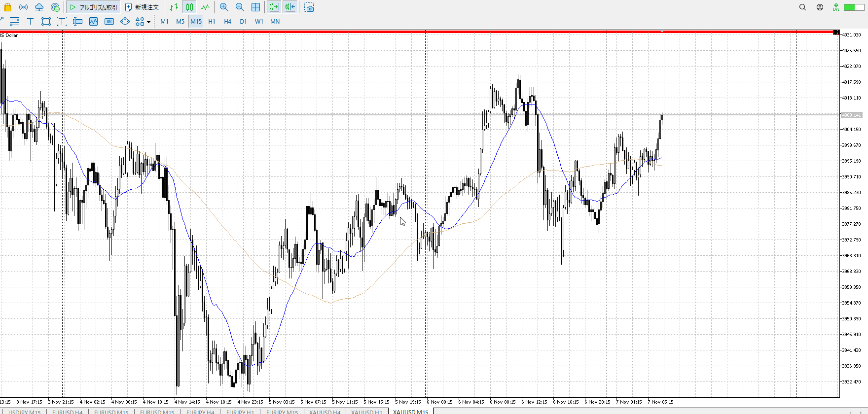Click the signals broadcast icon
Screen dimensions: 868x414
pyautogui.click(x=23, y=7)
